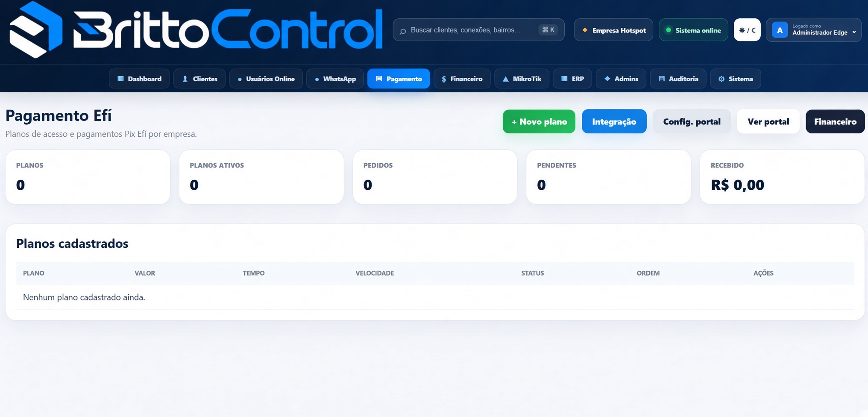Toggle the theme switch button
Image resolution: width=868 pixels, height=417 pixels.
click(747, 30)
